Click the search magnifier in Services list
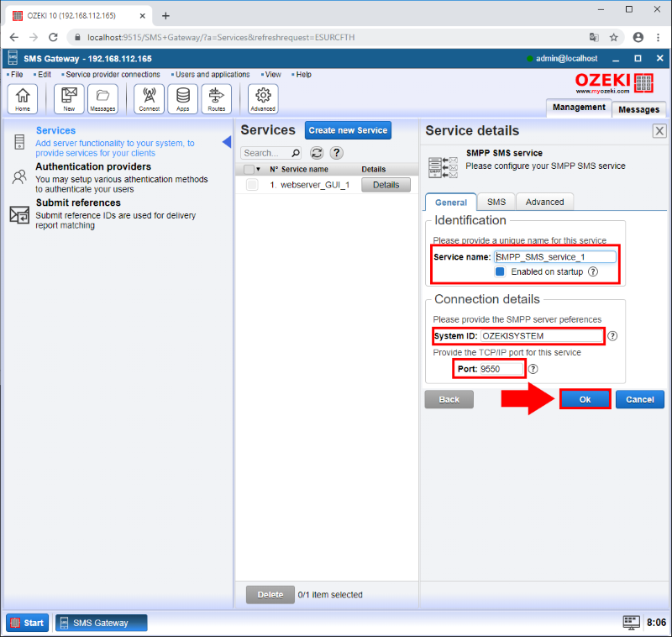This screenshot has width=672, height=637. (x=296, y=153)
